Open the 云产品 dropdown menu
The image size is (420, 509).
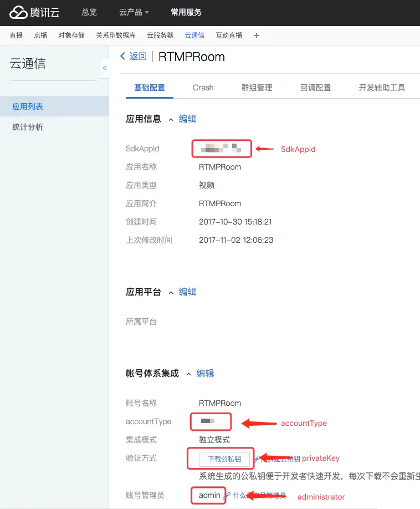(134, 12)
